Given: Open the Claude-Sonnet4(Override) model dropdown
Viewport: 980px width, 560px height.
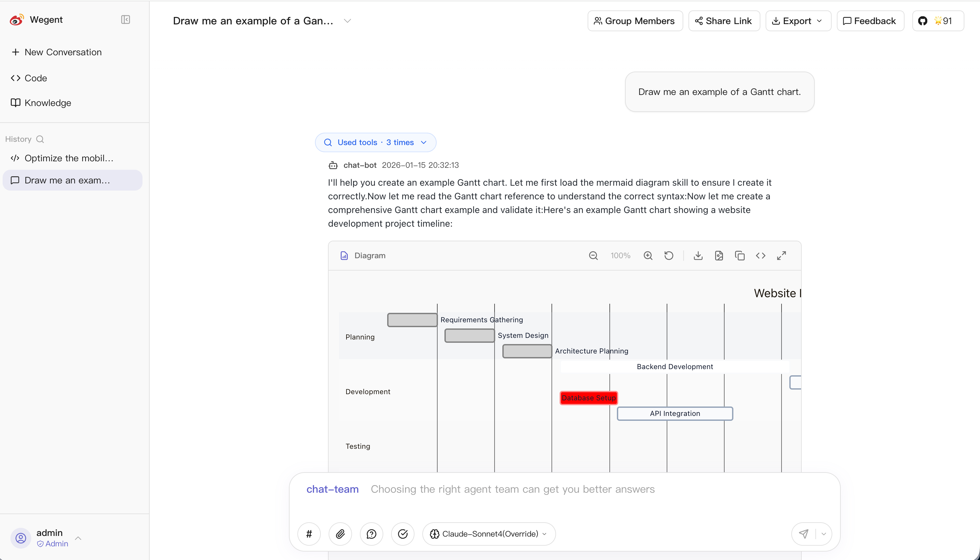Looking at the screenshot, I should 489,534.
